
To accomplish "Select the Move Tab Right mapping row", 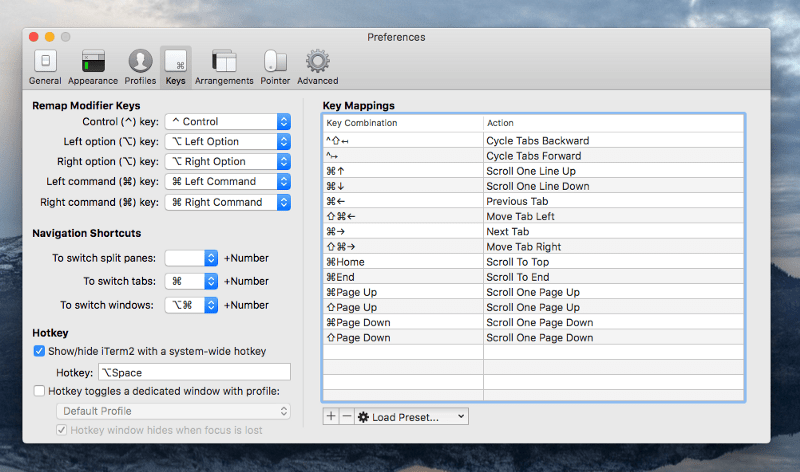I will coord(534,246).
